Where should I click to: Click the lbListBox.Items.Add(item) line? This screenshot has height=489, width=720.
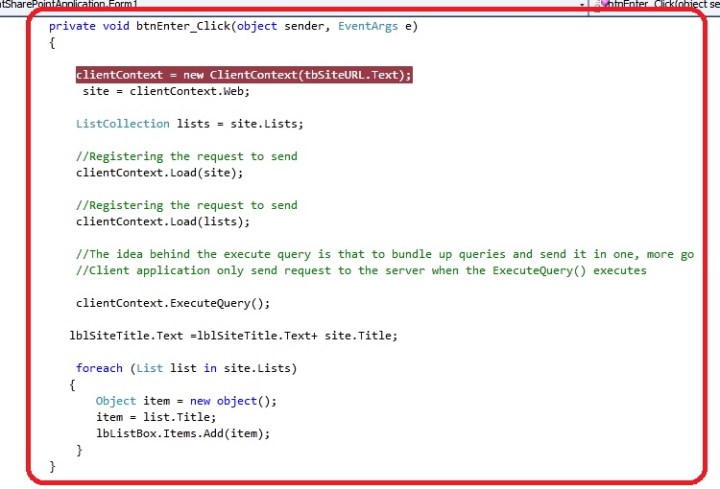tap(183, 433)
